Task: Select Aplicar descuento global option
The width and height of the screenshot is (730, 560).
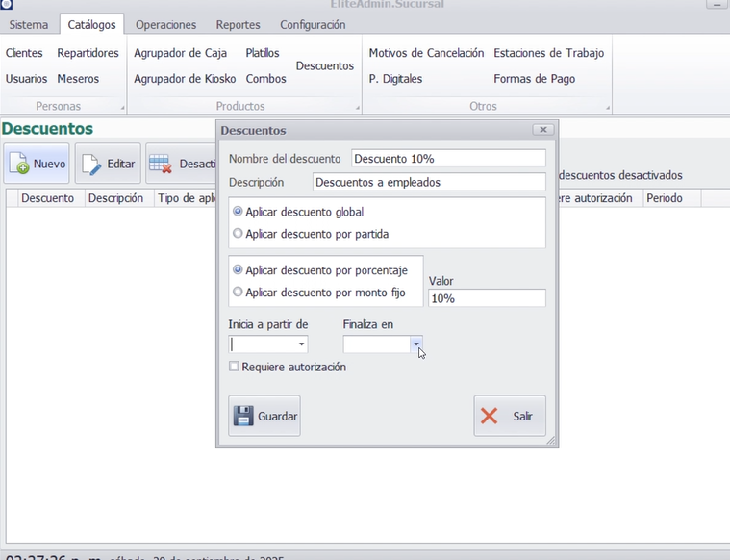Action: tap(238, 212)
